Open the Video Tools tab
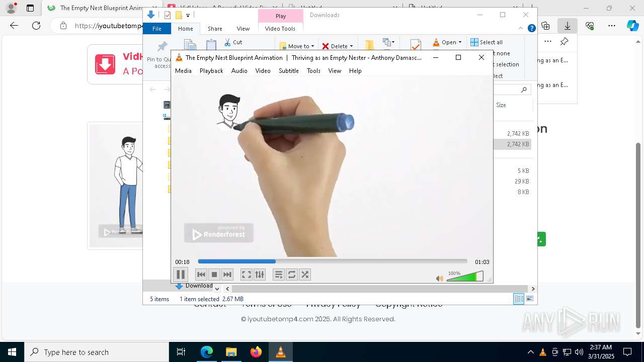 point(280,29)
